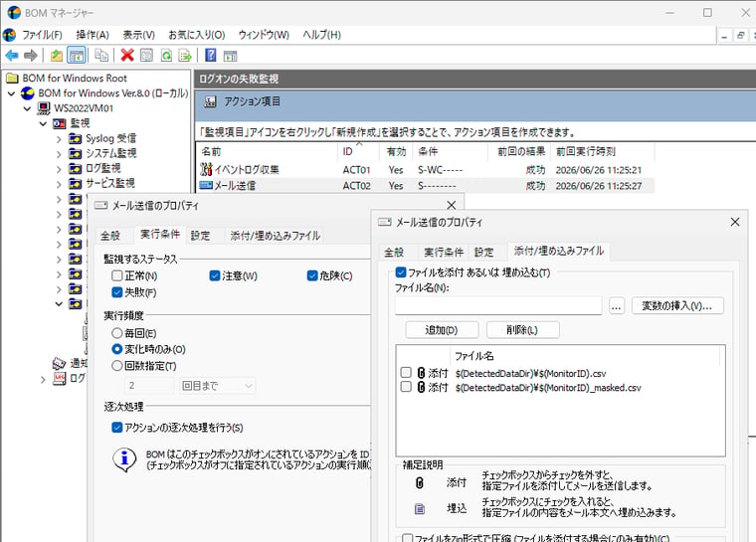
Task: Open the 回目まで dropdown
Action: point(217,386)
